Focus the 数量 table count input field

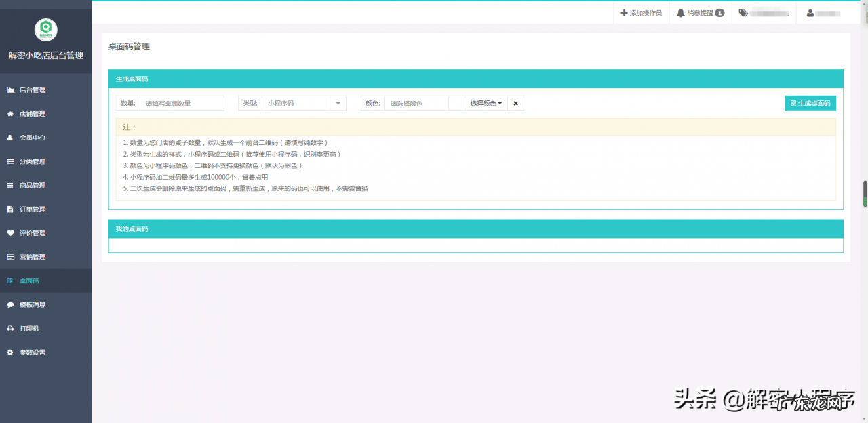coord(181,103)
